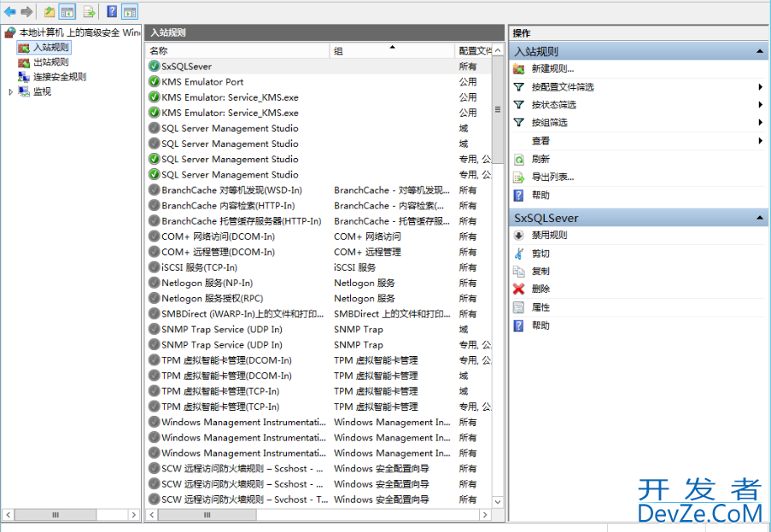Click the forward arrow toolbar icon
Viewport: 771px width, 532px height.
click(x=26, y=11)
